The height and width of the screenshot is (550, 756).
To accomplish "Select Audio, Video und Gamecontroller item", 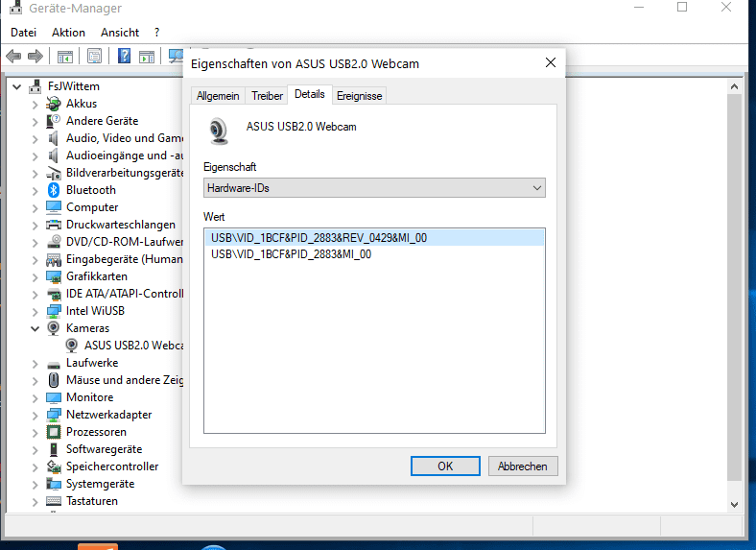I will point(125,138).
